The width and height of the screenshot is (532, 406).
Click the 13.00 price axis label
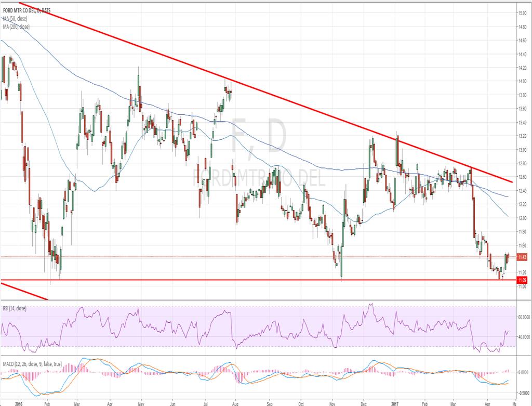[522, 150]
